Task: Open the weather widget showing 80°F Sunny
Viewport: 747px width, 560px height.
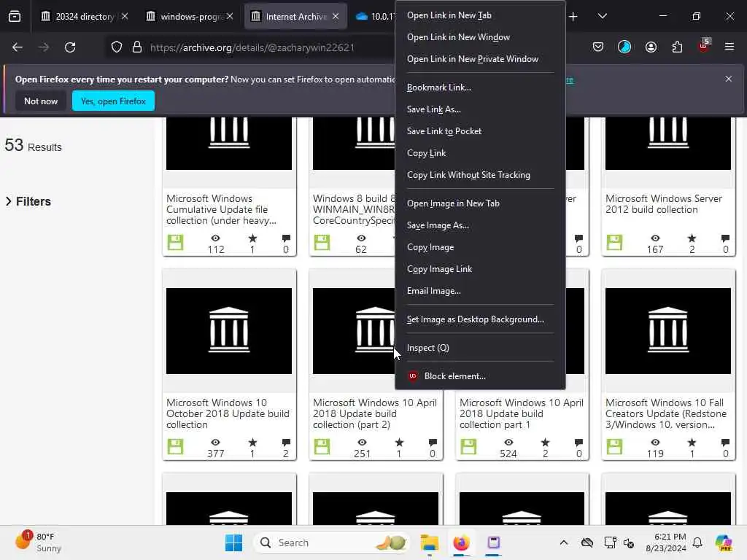Action: (39, 542)
